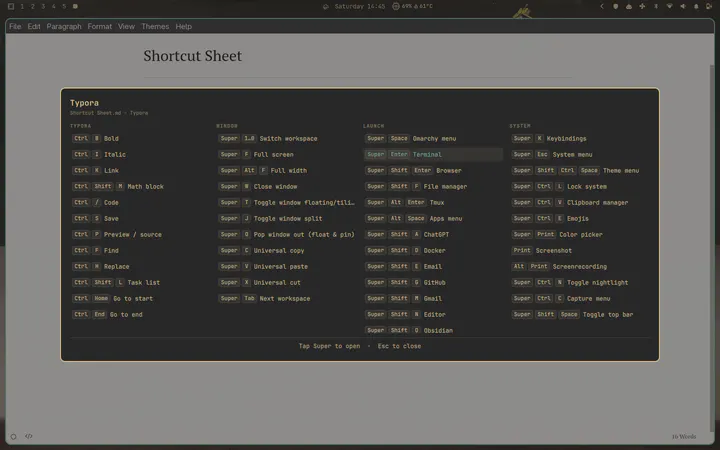Open the Format menu

(x=100, y=27)
